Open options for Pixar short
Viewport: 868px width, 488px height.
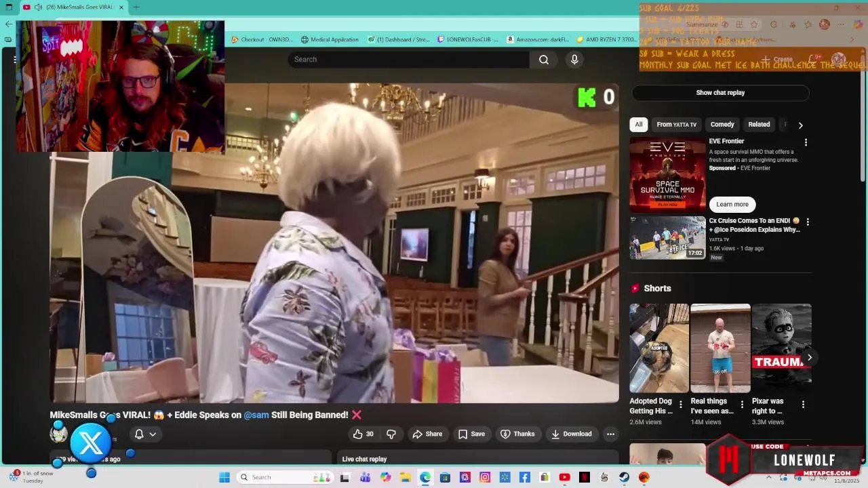coord(803,405)
